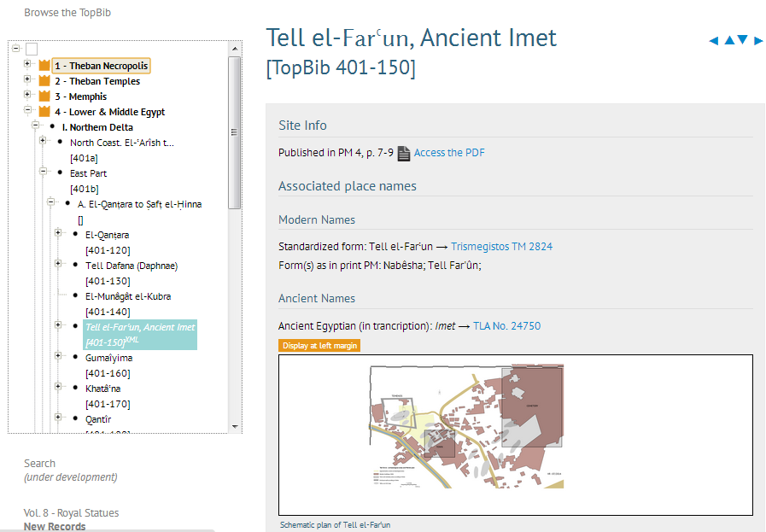This screenshot has width=766, height=532.
Task: Expand the Qantîr node
Action: click(58, 418)
